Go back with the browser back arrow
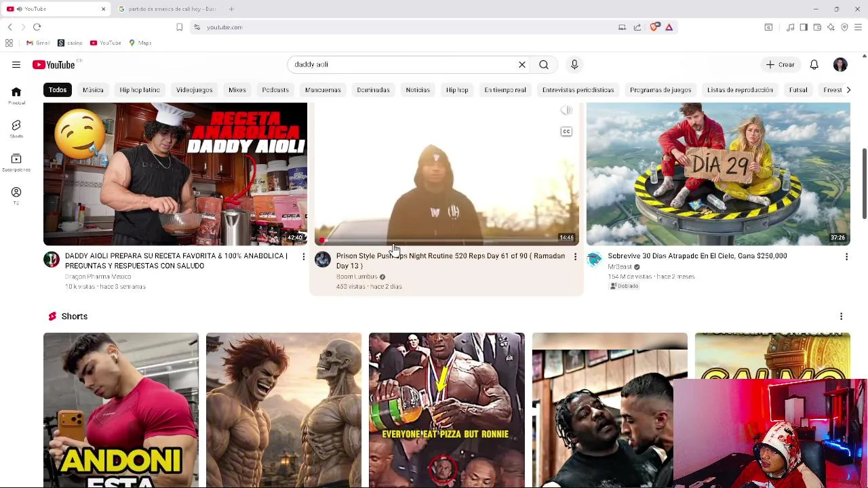 pyautogui.click(x=9, y=27)
